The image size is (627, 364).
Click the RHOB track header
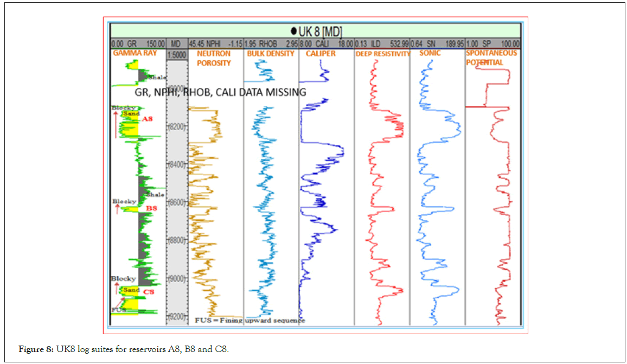coord(271,43)
